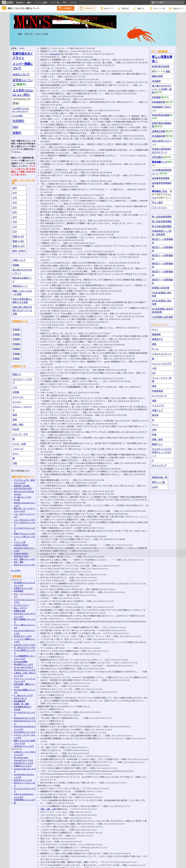Open the 追加基準 link
186x868 pixels.
click(x=156, y=81)
